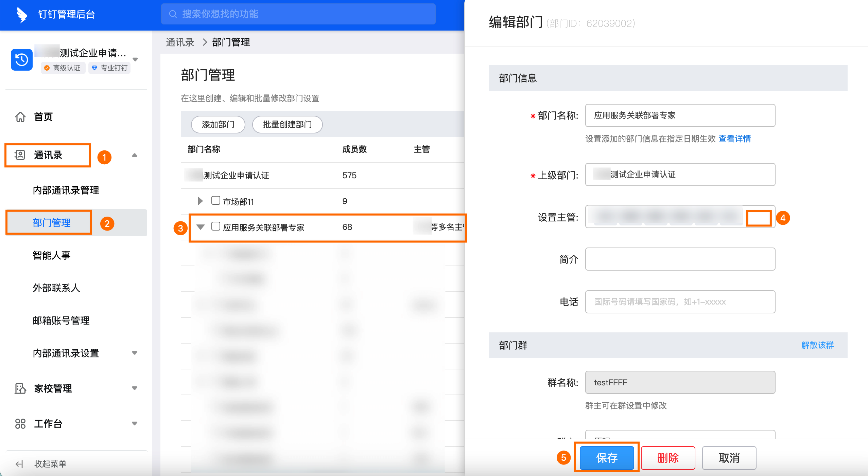
Task: Open 智能人事 menu item
Action: [x=52, y=255]
